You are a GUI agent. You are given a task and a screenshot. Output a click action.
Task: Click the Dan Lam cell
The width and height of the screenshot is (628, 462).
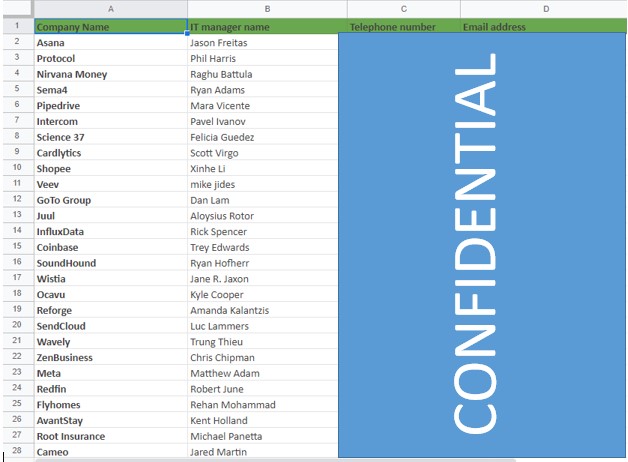263,200
